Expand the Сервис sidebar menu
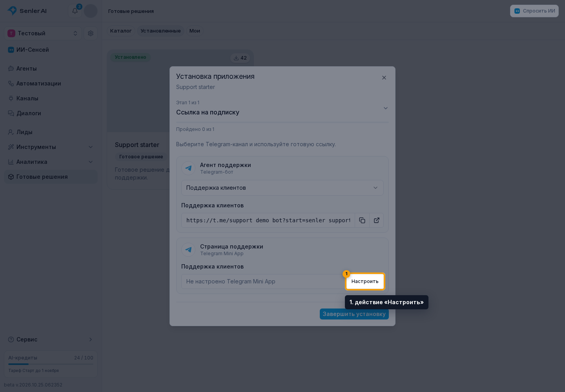This screenshot has height=392, width=565. click(x=51, y=339)
